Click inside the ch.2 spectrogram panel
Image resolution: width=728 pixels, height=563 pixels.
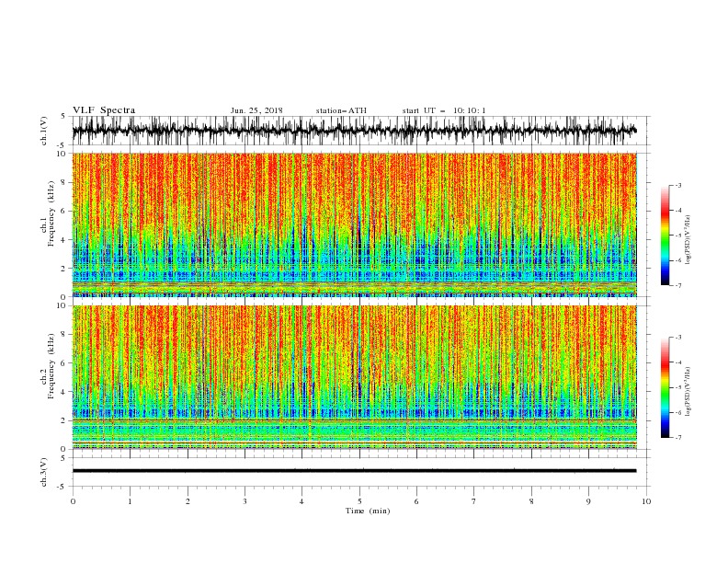tap(354, 377)
